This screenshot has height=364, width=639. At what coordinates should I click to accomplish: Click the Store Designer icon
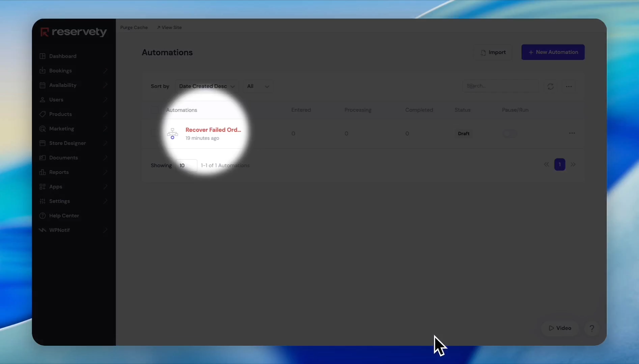point(42,143)
